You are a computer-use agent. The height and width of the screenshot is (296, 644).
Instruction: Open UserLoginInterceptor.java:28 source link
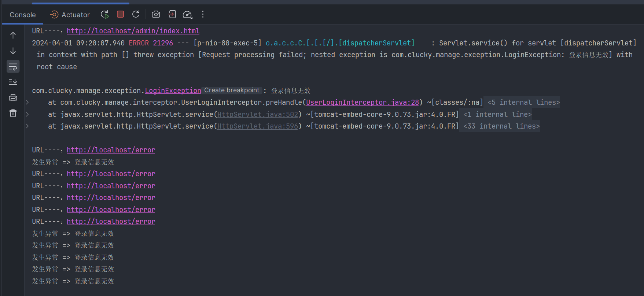(x=363, y=103)
